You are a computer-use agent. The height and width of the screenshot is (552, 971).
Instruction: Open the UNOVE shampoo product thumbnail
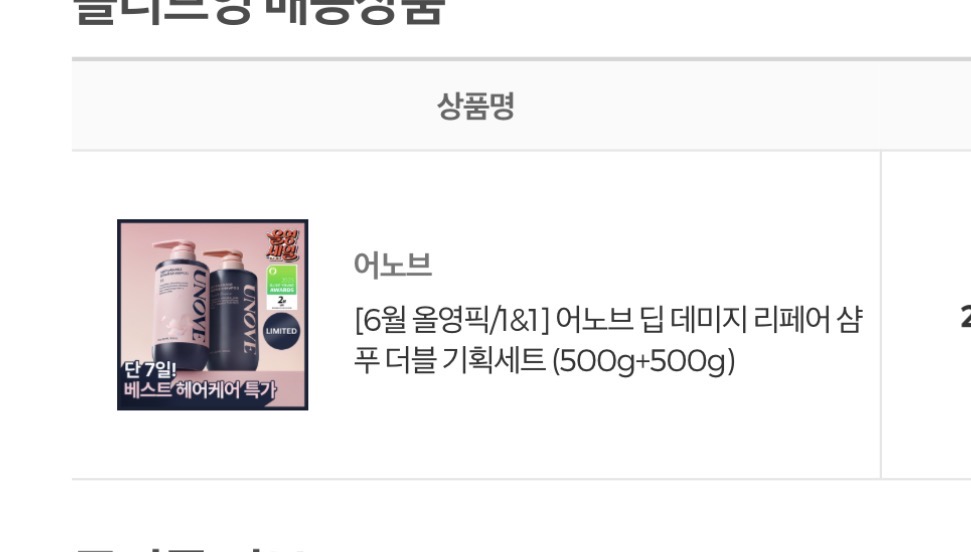212,314
